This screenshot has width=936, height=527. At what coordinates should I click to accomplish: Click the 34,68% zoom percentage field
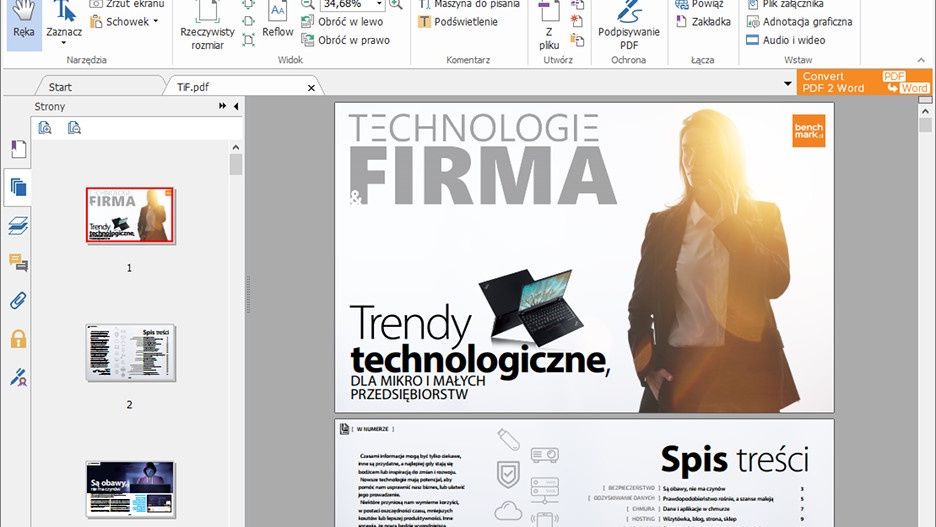click(347, 4)
